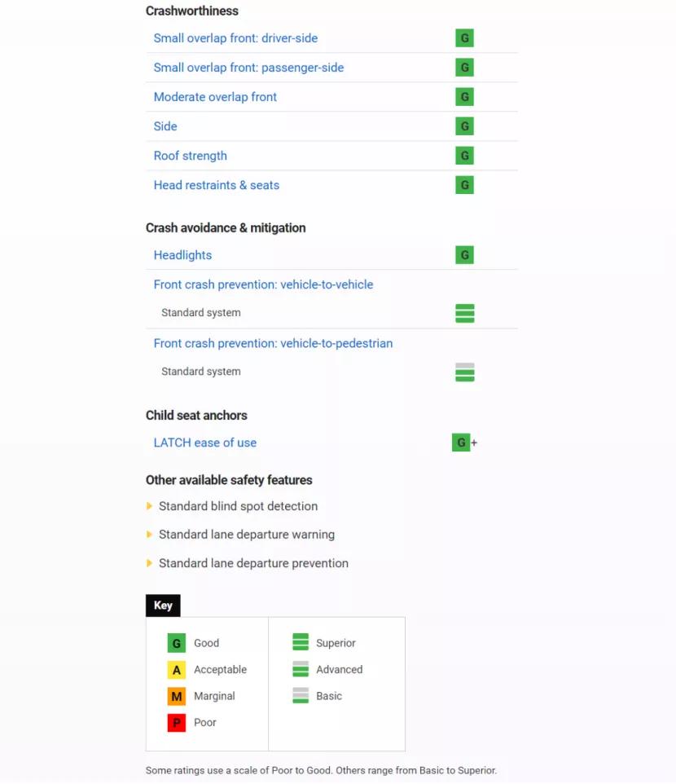The height and width of the screenshot is (784, 676).
Task: Open LATCH ease of use link
Action: click(204, 443)
